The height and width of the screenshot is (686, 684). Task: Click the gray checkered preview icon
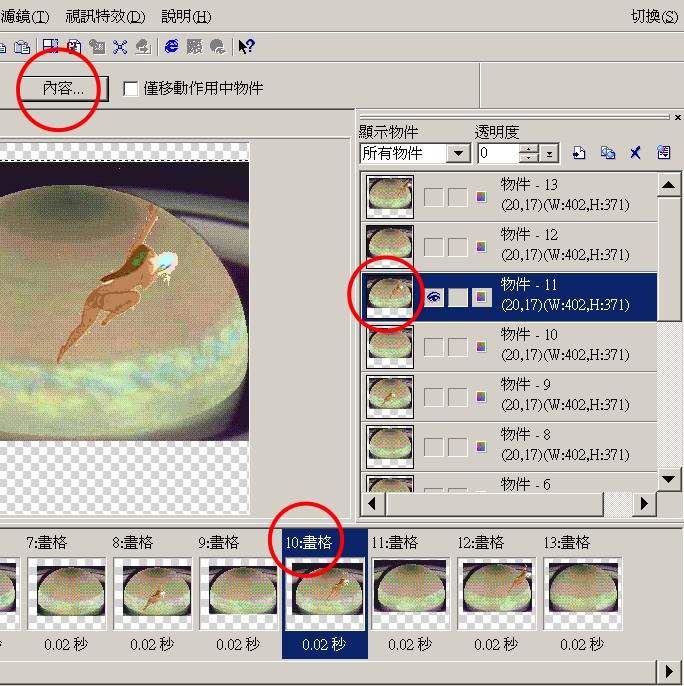194,46
